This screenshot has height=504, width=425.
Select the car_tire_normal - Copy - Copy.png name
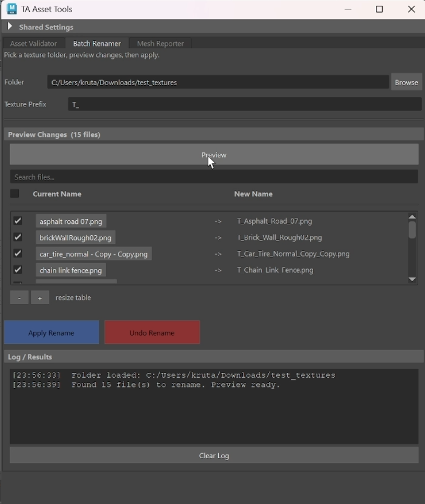tap(93, 254)
